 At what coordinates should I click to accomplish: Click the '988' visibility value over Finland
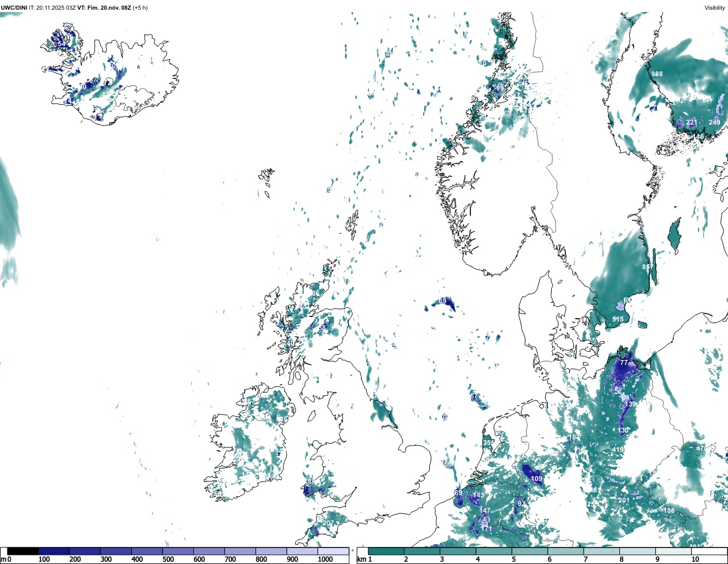coord(657,74)
